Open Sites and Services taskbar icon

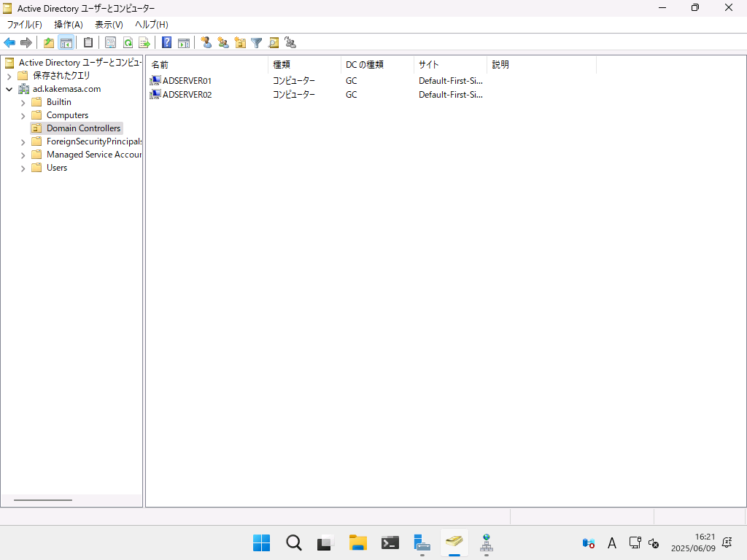[x=487, y=542]
